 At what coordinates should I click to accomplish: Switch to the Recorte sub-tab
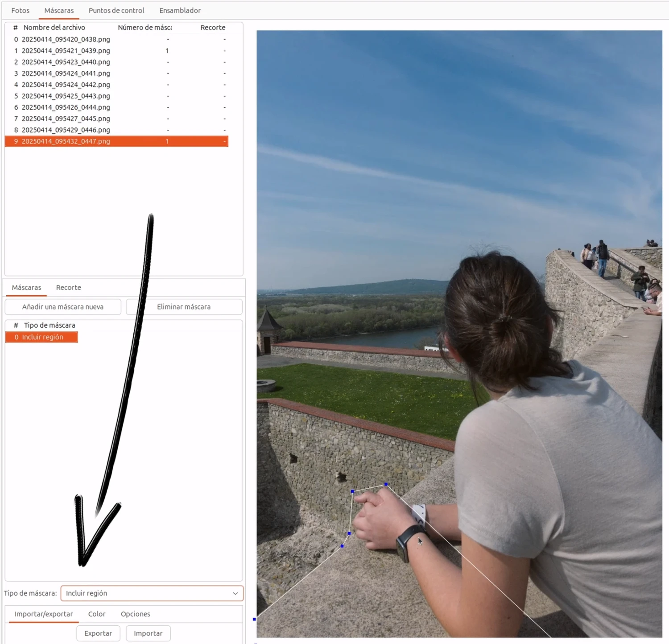coord(68,288)
